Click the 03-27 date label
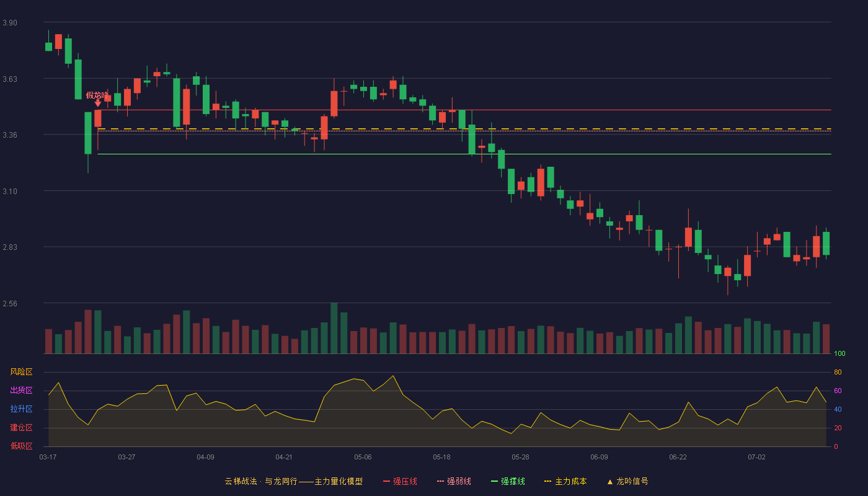 tap(126, 457)
